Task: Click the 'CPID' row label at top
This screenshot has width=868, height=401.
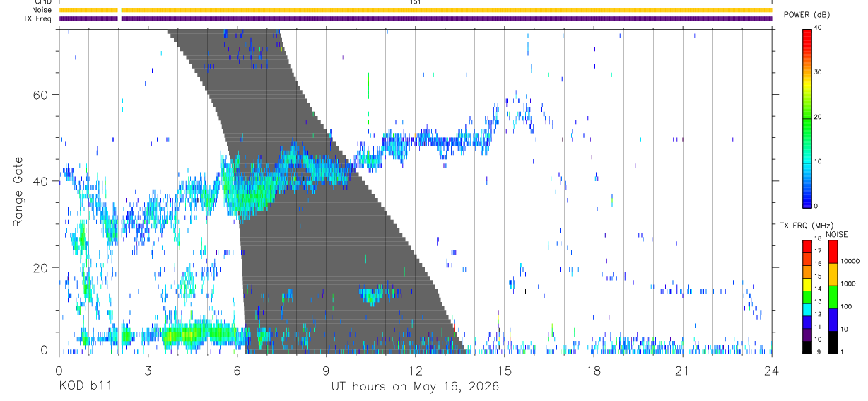Action: click(x=42, y=2)
